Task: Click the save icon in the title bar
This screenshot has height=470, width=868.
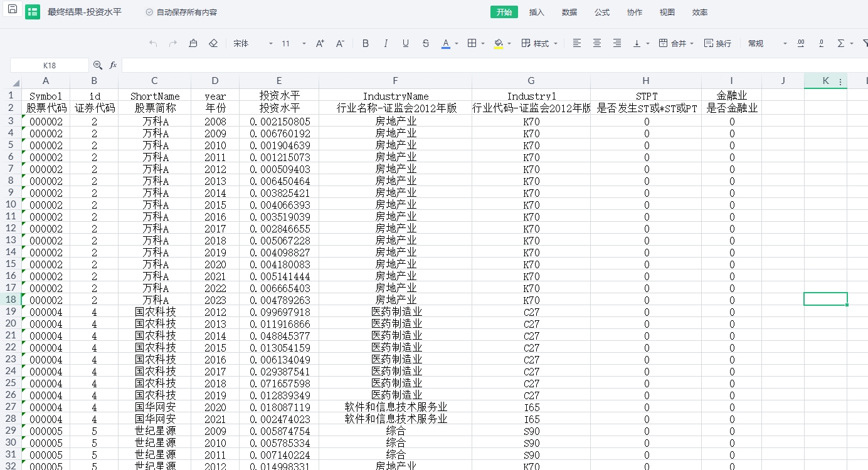Action: [12, 9]
